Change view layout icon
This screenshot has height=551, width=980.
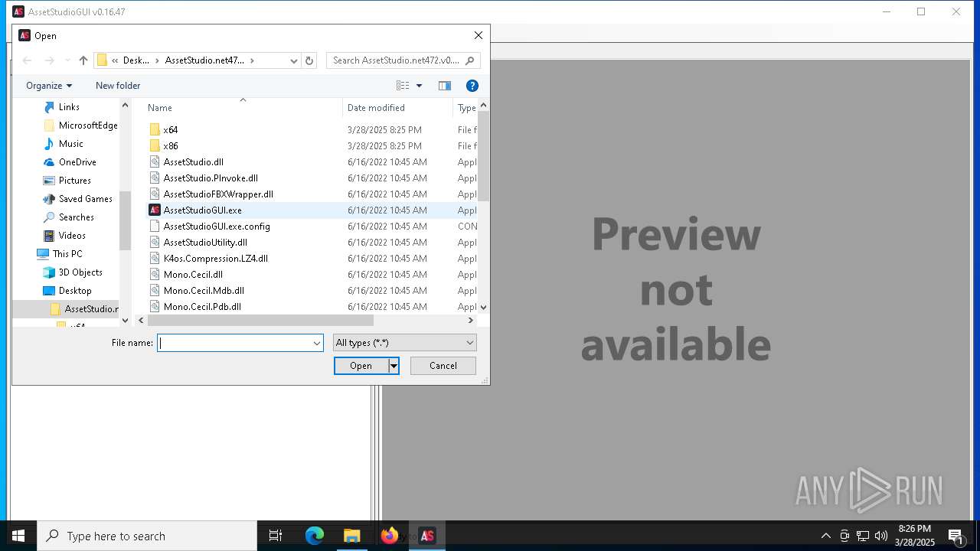403,86
